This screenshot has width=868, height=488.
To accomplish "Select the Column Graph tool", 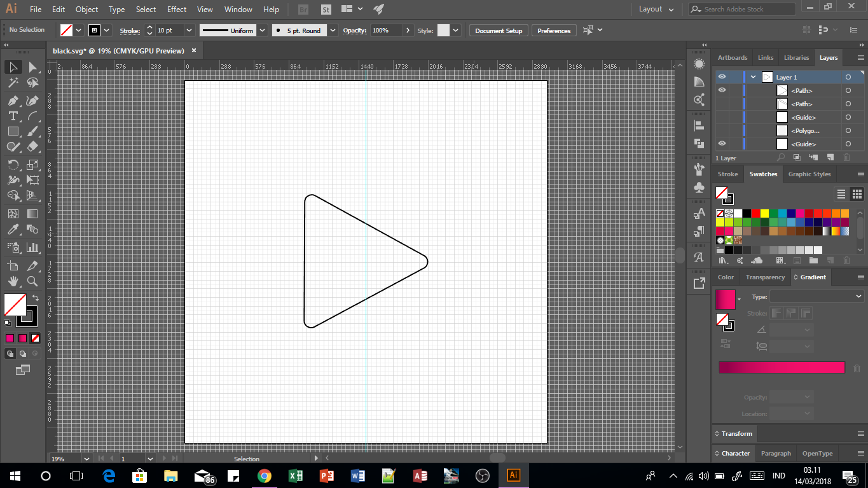I will click(32, 247).
